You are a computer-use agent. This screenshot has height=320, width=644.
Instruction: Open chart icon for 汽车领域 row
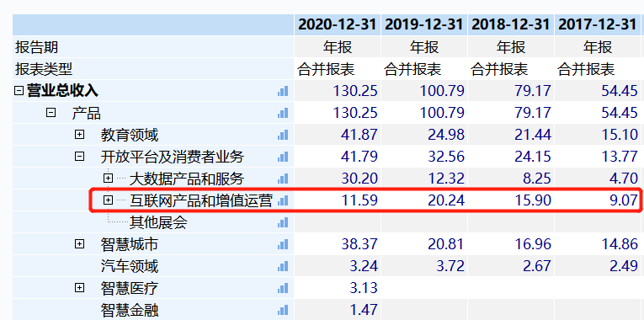pos(283,266)
